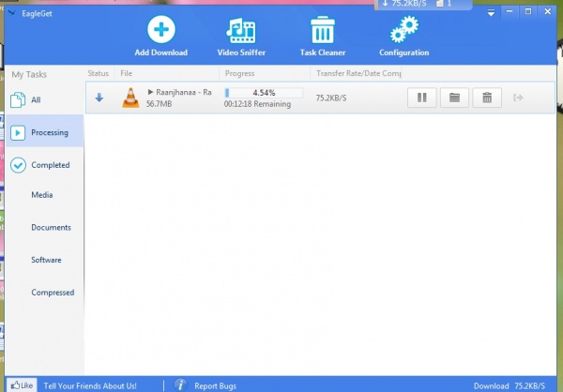Click the All documents icon
This screenshot has width=563, height=392.
coord(18,99)
